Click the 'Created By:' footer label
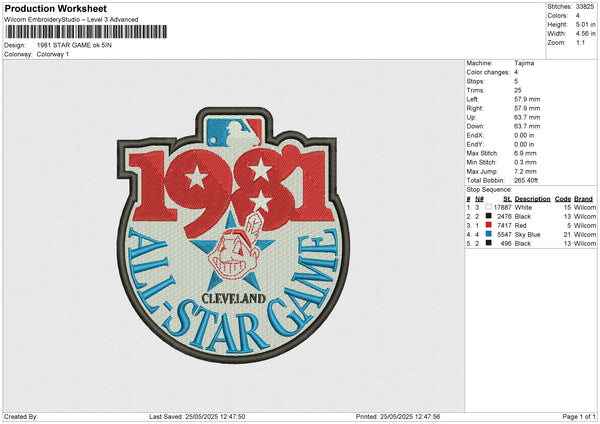The height and width of the screenshot is (424, 600). coord(21,416)
